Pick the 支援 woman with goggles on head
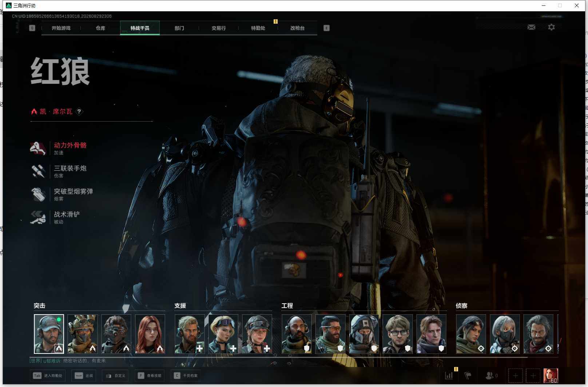Viewport: 588px width, 387px height. coord(223,334)
